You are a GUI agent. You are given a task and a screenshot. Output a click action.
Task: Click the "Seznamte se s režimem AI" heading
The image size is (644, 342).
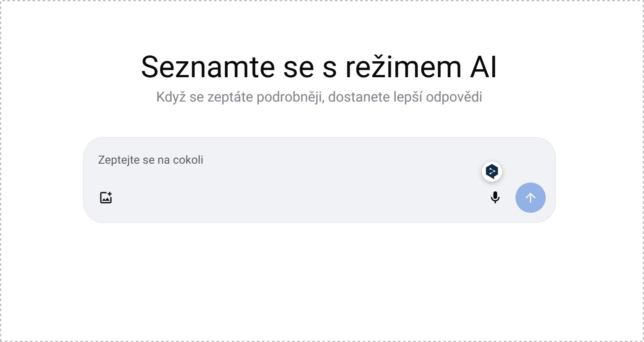coord(319,67)
